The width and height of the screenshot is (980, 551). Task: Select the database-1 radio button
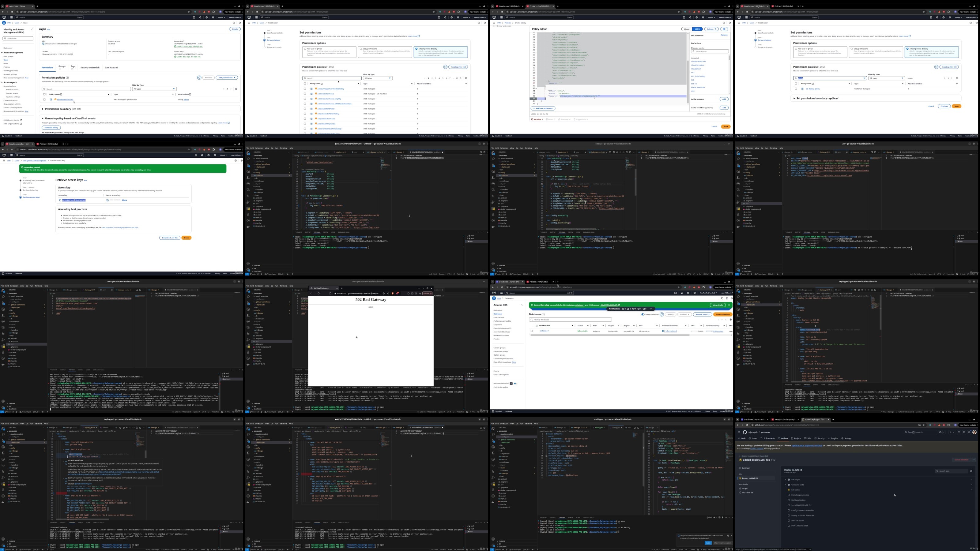[531, 331]
